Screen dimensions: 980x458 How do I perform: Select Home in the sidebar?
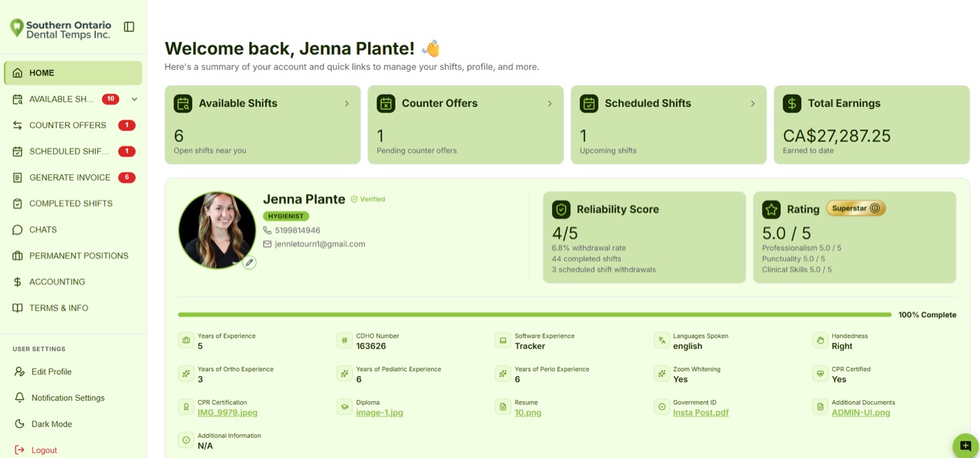pos(73,73)
